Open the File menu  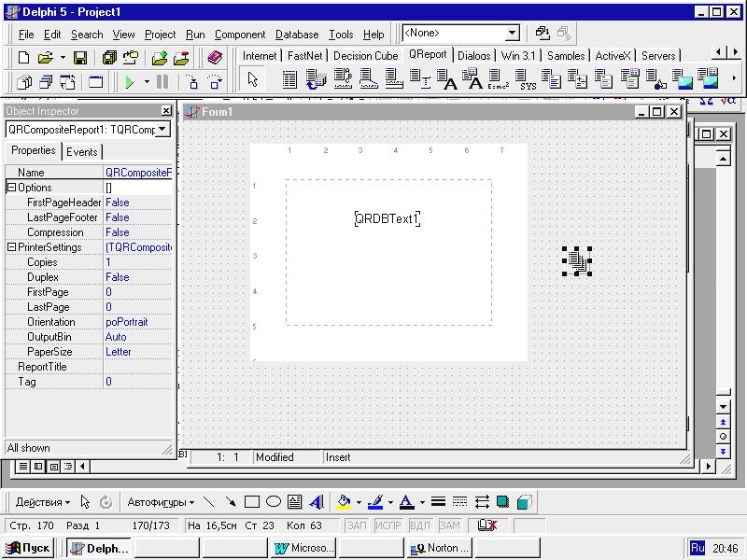coord(26,35)
